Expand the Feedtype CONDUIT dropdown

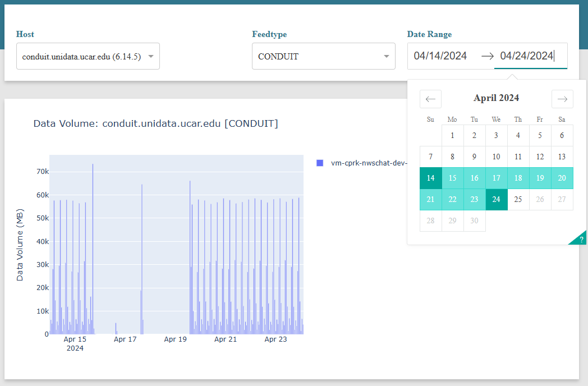tap(324, 56)
